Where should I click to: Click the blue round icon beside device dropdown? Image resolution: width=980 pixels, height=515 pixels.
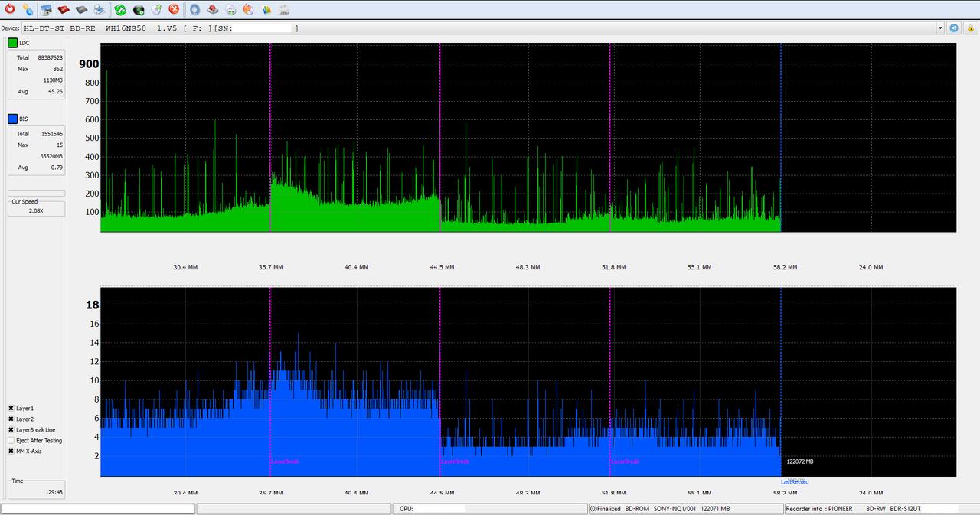pyautogui.click(x=954, y=28)
